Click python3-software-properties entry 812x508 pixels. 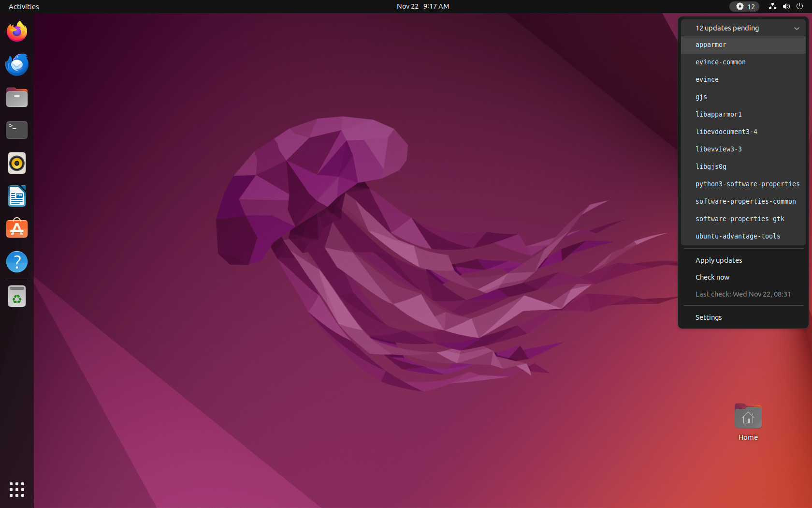click(743, 184)
